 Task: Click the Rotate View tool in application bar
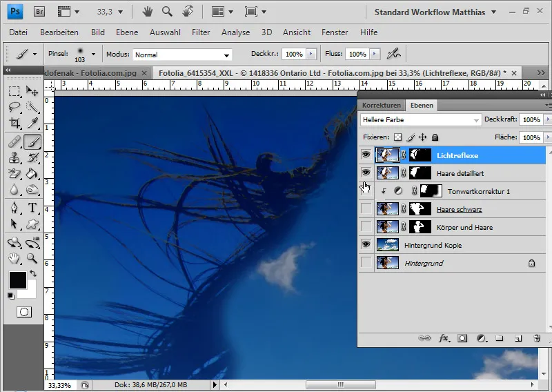188,12
